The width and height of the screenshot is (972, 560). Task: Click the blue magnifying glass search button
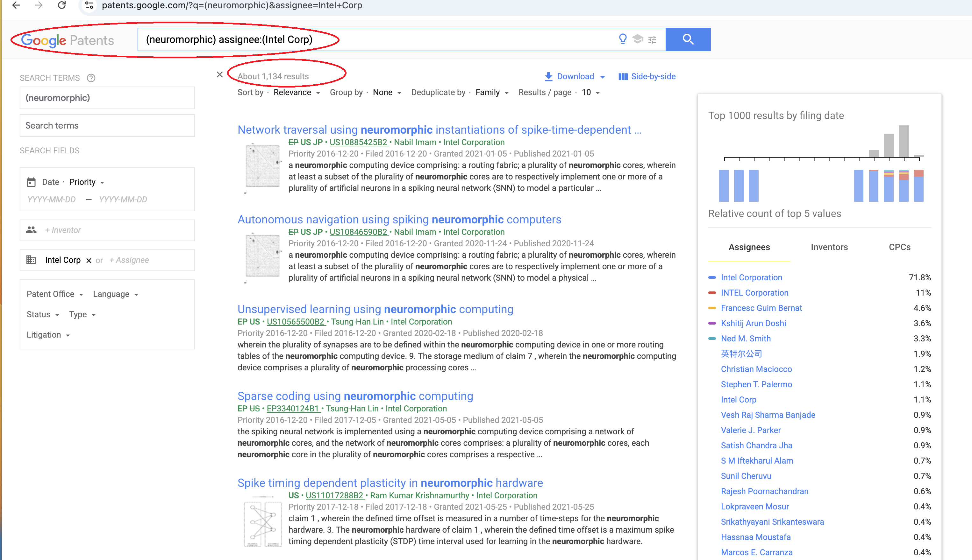tap(688, 39)
